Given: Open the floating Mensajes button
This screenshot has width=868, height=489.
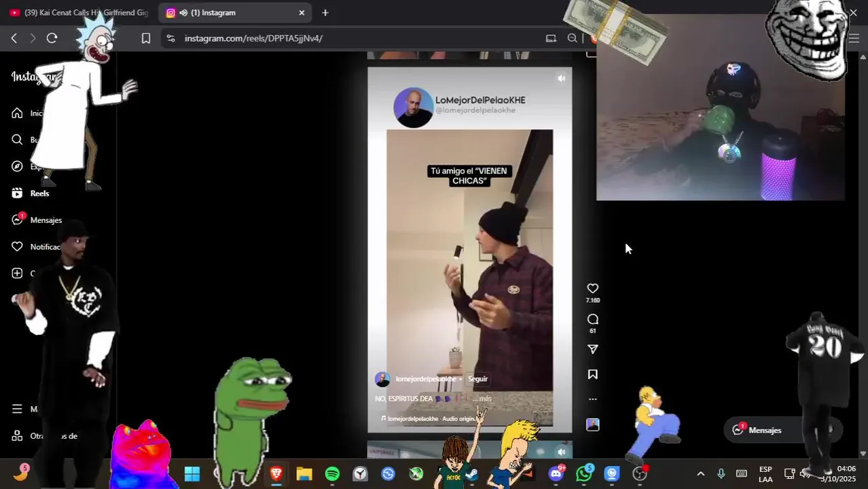Looking at the screenshot, I should tap(782, 430).
